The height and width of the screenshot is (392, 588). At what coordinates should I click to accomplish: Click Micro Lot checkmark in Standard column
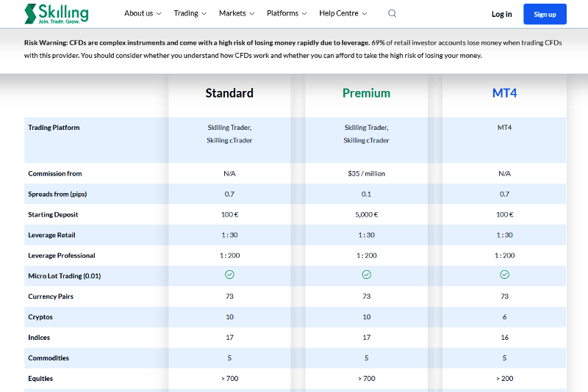pyautogui.click(x=229, y=275)
